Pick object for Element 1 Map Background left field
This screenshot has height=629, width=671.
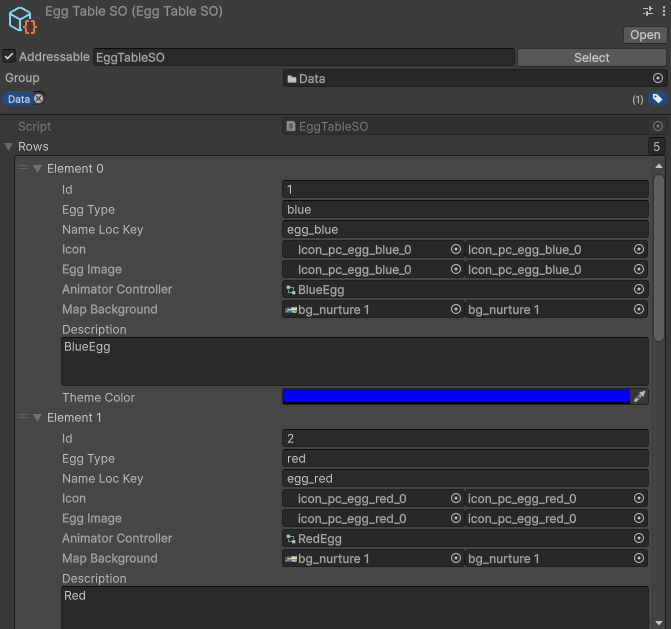456,558
